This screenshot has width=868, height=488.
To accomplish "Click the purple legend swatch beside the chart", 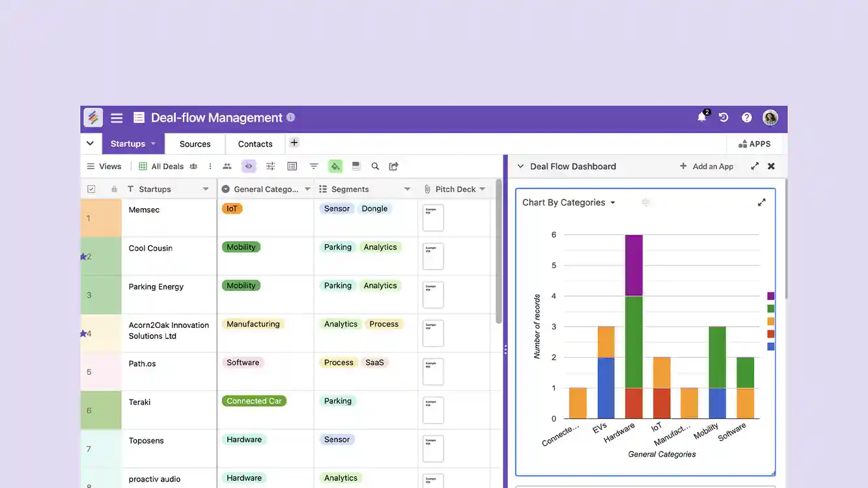I will click(x=770, y=295).
